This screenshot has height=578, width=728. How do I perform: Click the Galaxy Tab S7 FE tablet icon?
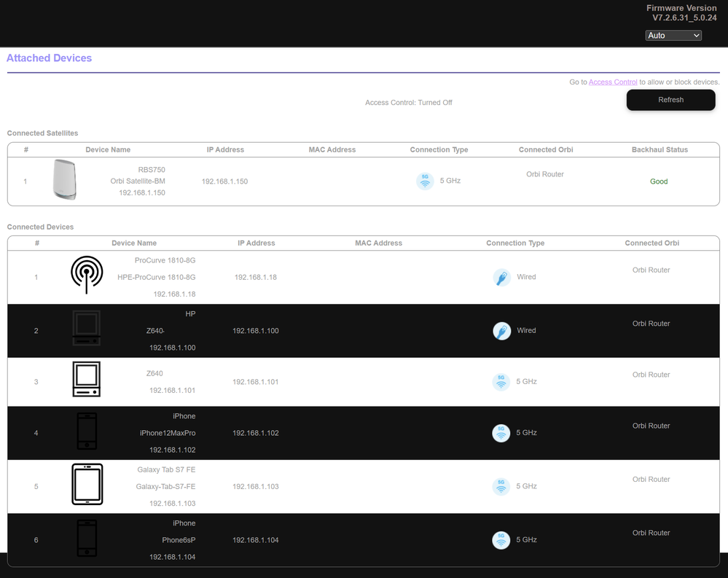point(87,485)
